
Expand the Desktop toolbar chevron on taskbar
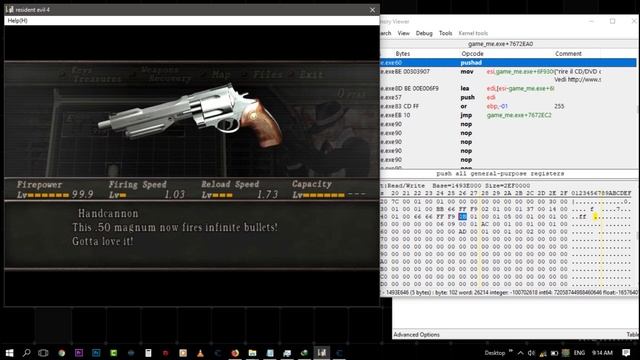[x=511, y=351]
